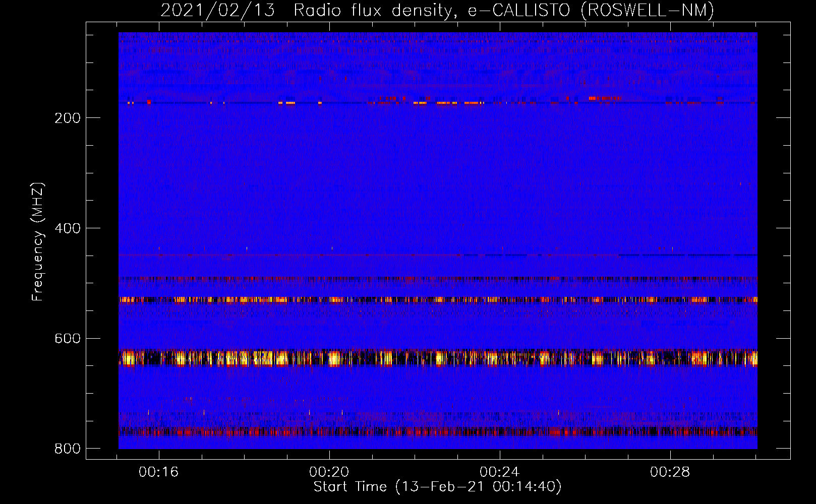The height and width of the screenshot is (504, 816).
Task: Click the 00:16 time tick label
Action: (159, 472)
